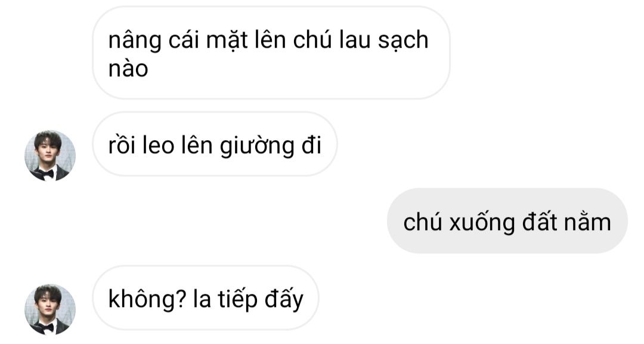Open the sender avatar beside "không? la tiếp đấy"
The image size is (644, 344).
coord(50,309)
